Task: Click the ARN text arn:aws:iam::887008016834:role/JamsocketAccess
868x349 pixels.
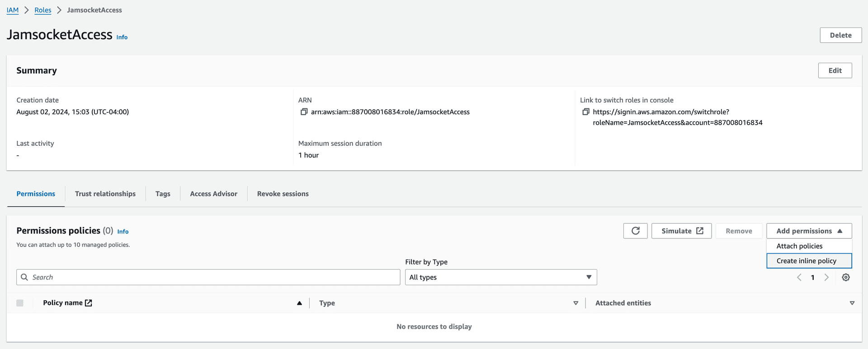Action: [x=390, y=112]
